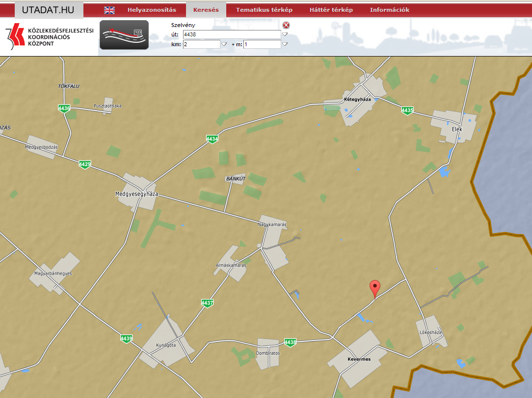
Task: Switch language with the UK flag icon
Action: click(x=109, y=10)
